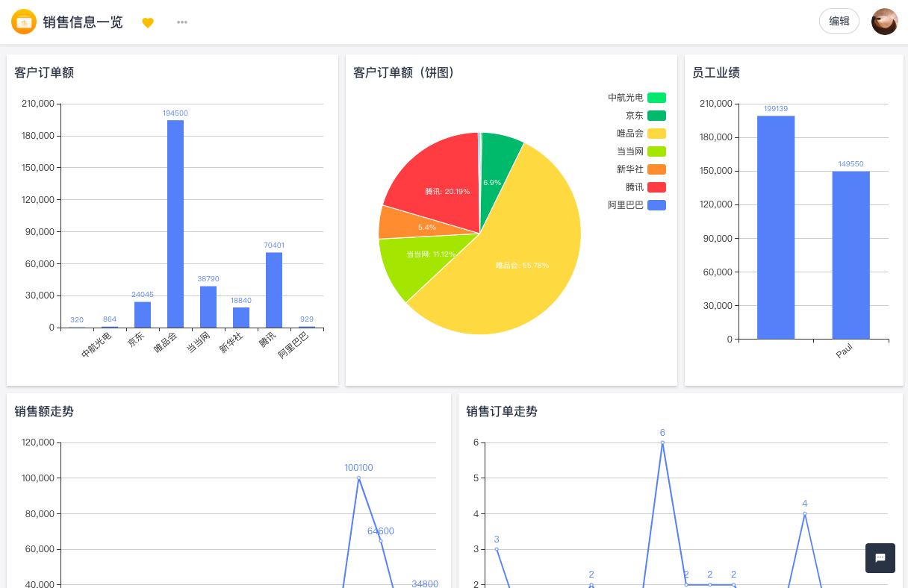
Task: Click the 销售订单走势 card title
Action: pos(502,411)
